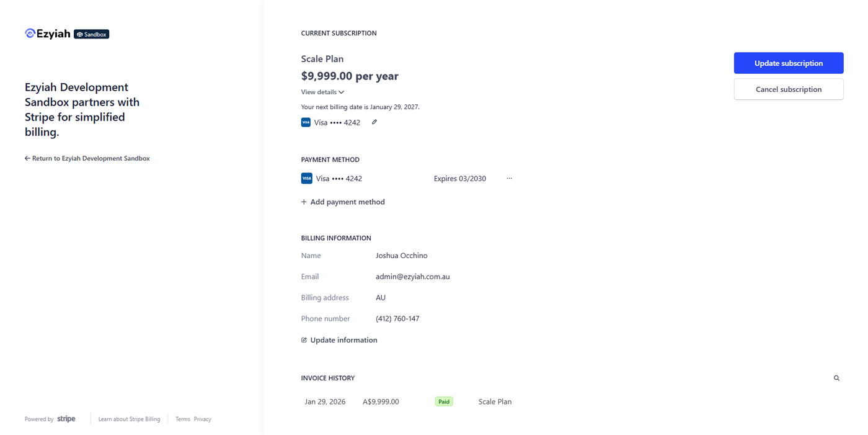Click the pencil icon beside Visa 4242
Viewport: 868px width, 435px height.
(374, 122)
